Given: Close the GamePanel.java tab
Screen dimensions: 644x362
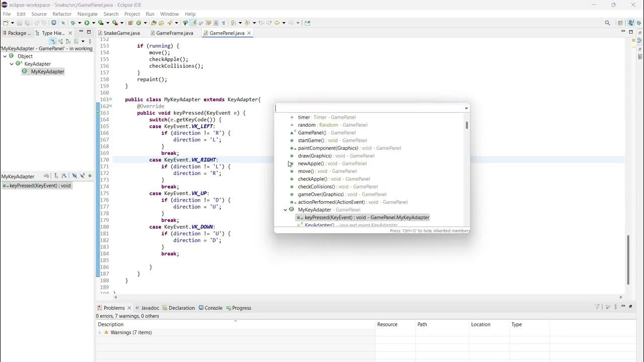Looking at the screenshot, I should coord(249,33).
